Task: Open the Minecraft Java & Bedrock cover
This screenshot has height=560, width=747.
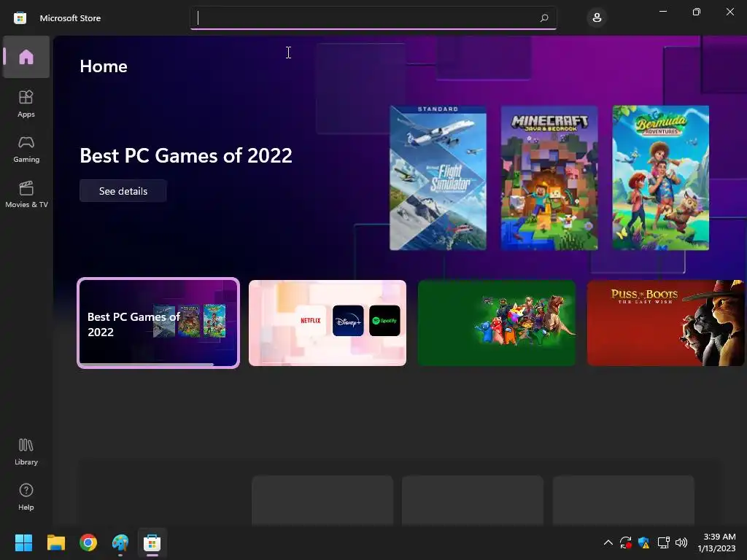Action: pos(549,178)
